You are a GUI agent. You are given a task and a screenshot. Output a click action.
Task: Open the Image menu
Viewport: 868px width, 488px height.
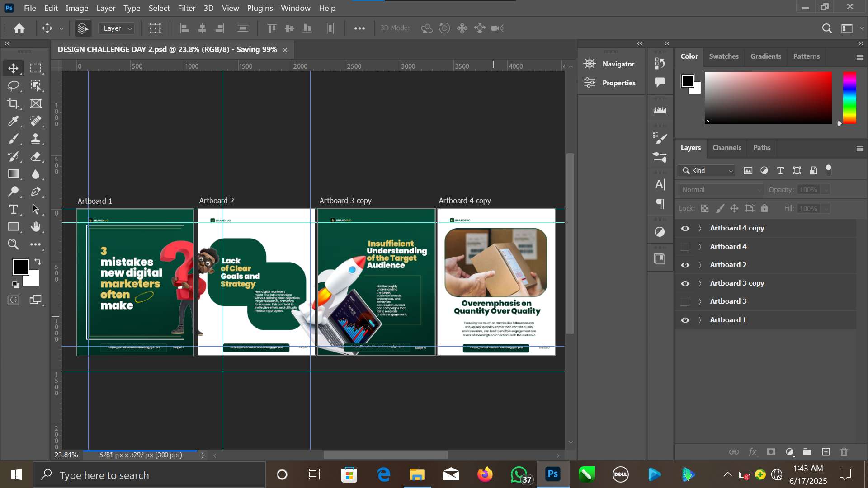tap(77, 8)
